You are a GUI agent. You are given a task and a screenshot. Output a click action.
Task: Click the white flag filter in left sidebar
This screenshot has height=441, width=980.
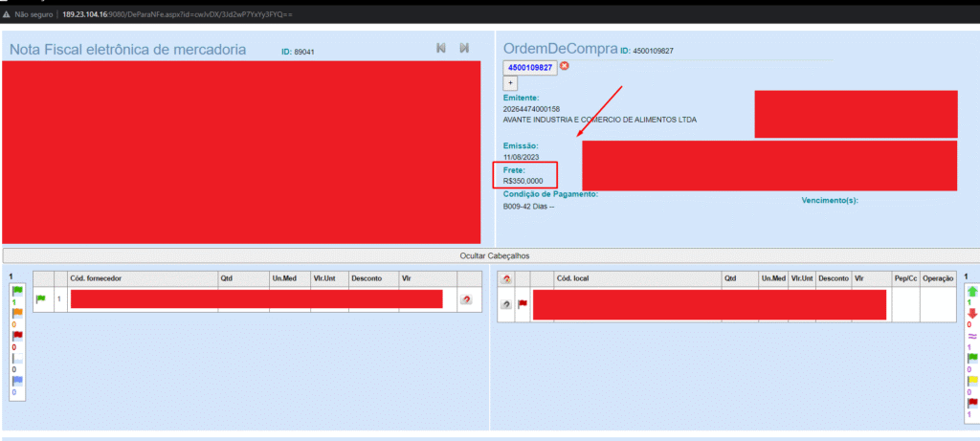point(14,358)
